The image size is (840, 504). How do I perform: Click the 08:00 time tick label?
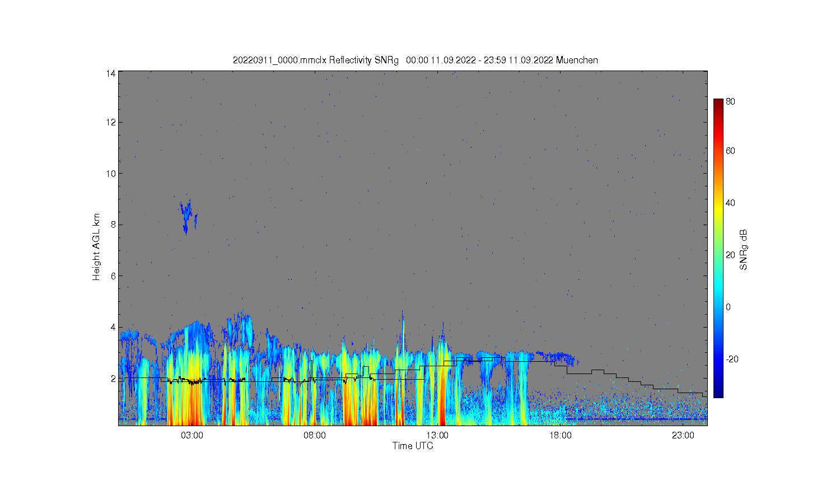pyautogui.click(x=315, y=435)
